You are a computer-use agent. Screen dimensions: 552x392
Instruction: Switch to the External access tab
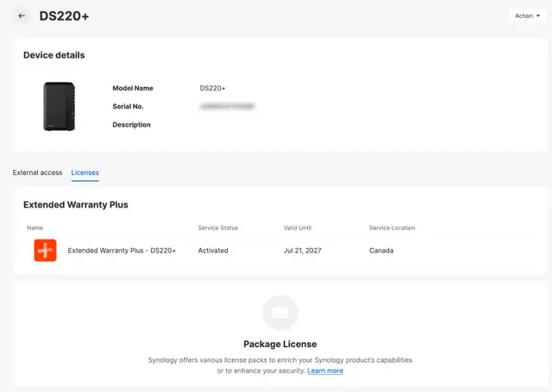click(x=37, y=172)
